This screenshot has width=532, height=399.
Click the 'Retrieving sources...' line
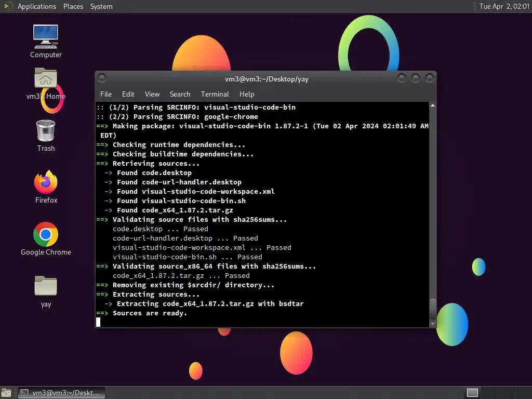(x=148, y=164)
